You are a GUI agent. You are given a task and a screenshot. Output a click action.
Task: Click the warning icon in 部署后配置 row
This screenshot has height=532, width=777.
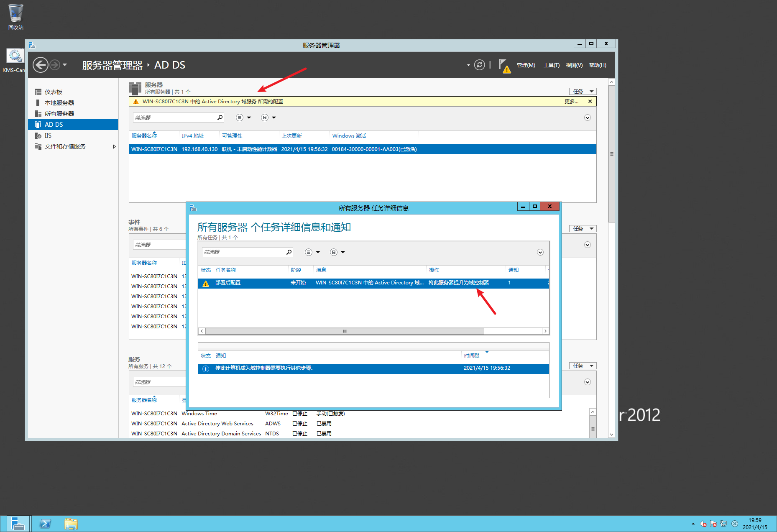click(206, 284)
